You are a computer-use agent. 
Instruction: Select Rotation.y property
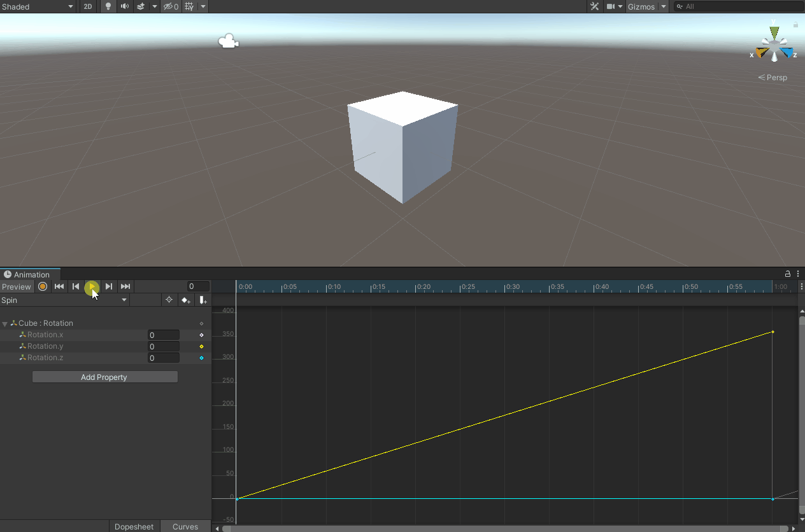pyautogui.click(x=45, y=346)
